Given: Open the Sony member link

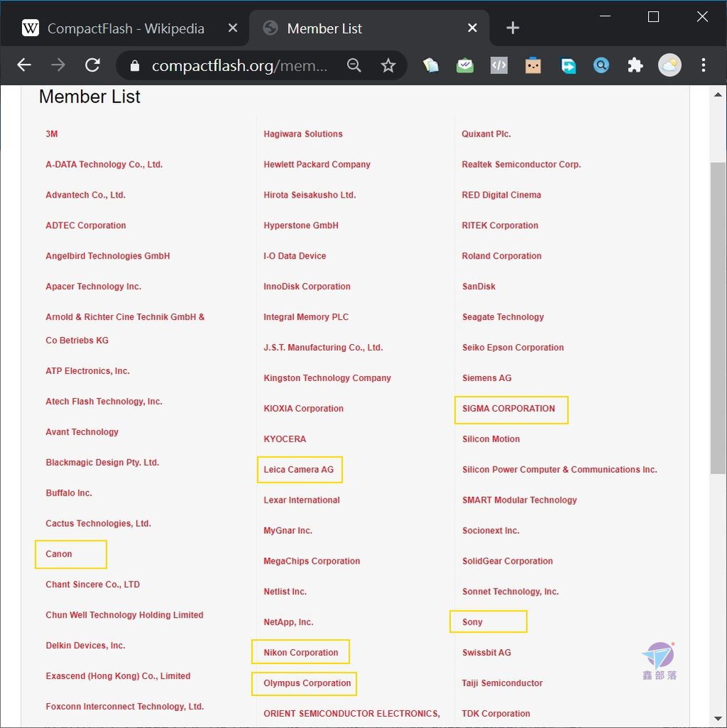Looking at the screenshot, I should 472,622.
